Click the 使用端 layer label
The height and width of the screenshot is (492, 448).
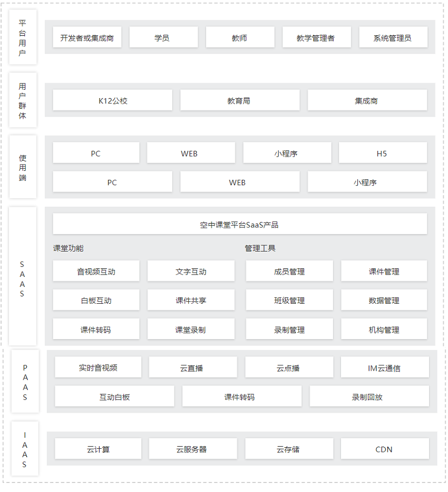(x=23, y=167)
